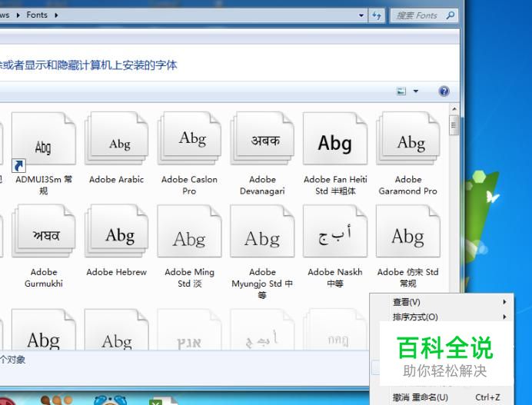Open the view options dropdown arrow

tap(416, 91)
